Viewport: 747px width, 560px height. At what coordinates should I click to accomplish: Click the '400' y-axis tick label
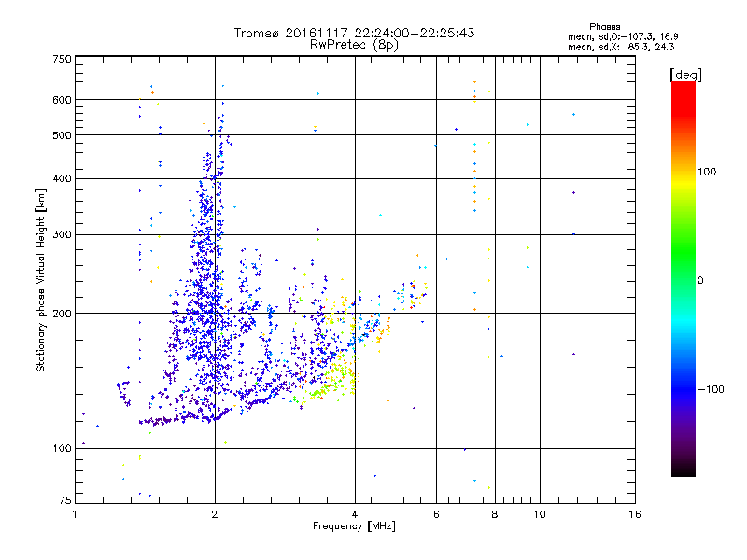[x=62, y=179]
